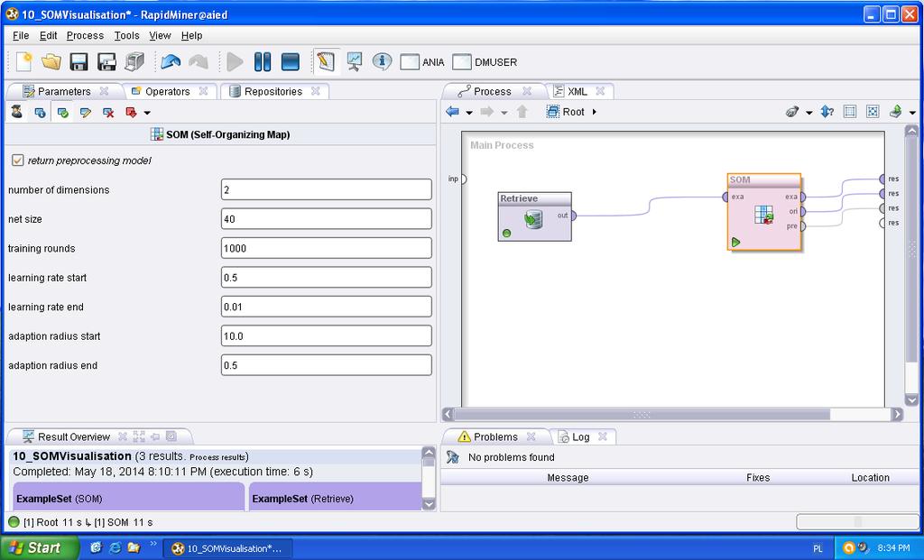Open export process image dropdown arrow
Image resolution: width=924 pixels, height=560 pixels.
912,112
